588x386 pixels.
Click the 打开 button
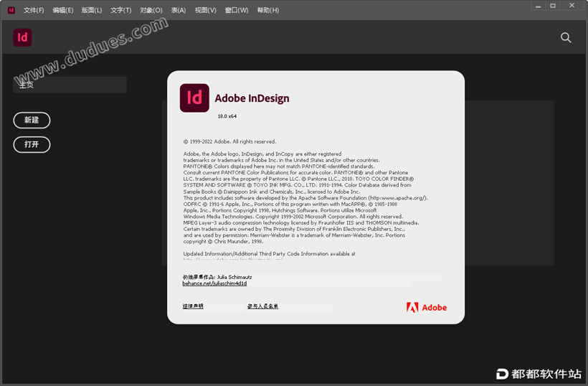coord(32,144)
